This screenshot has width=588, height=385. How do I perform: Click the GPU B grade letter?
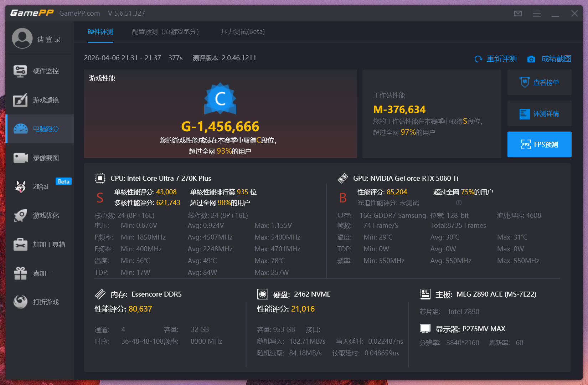click(343, 197)
